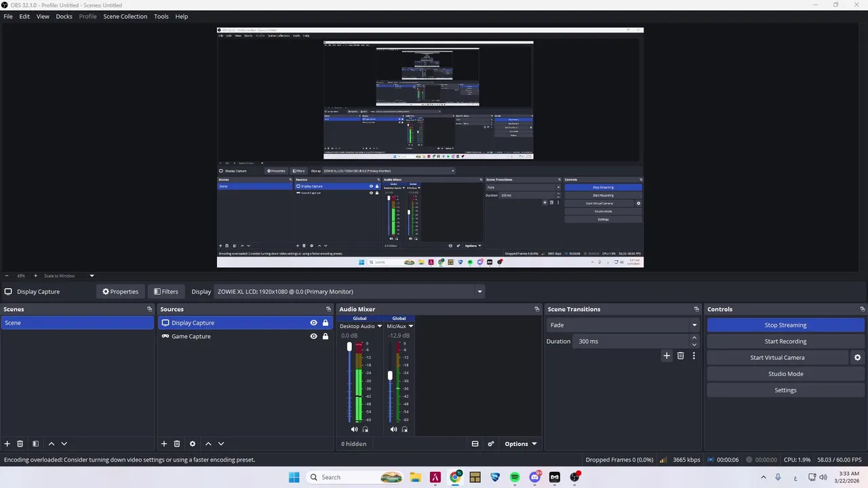Increase transition duration with up arrow
This screenshot has height=488, width=868.
tap(694, 338)
